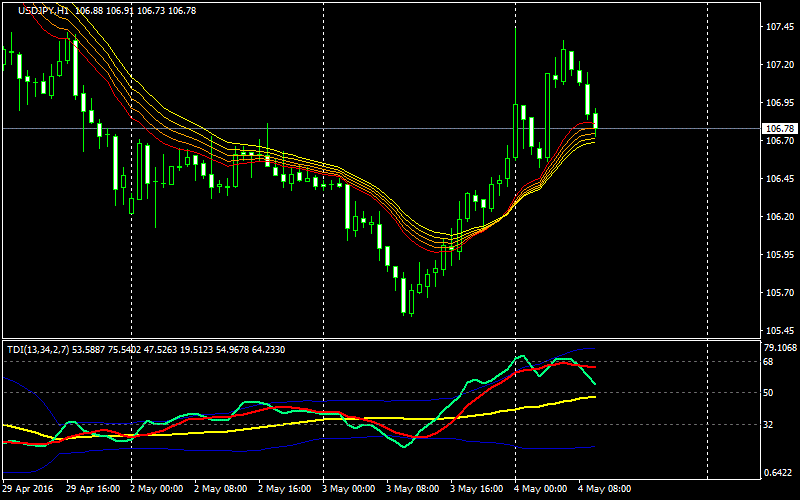Click the 2 May 16:00 time label

(x=285, y=489)
